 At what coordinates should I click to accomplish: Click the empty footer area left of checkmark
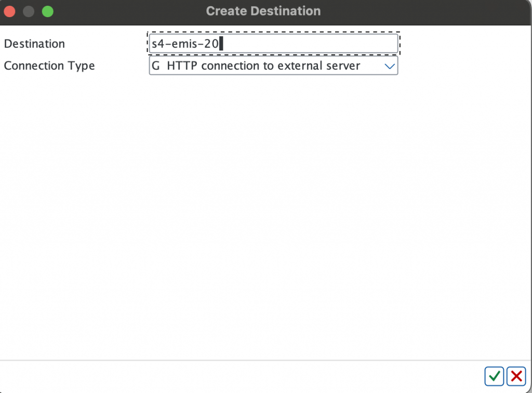(241, 376)
